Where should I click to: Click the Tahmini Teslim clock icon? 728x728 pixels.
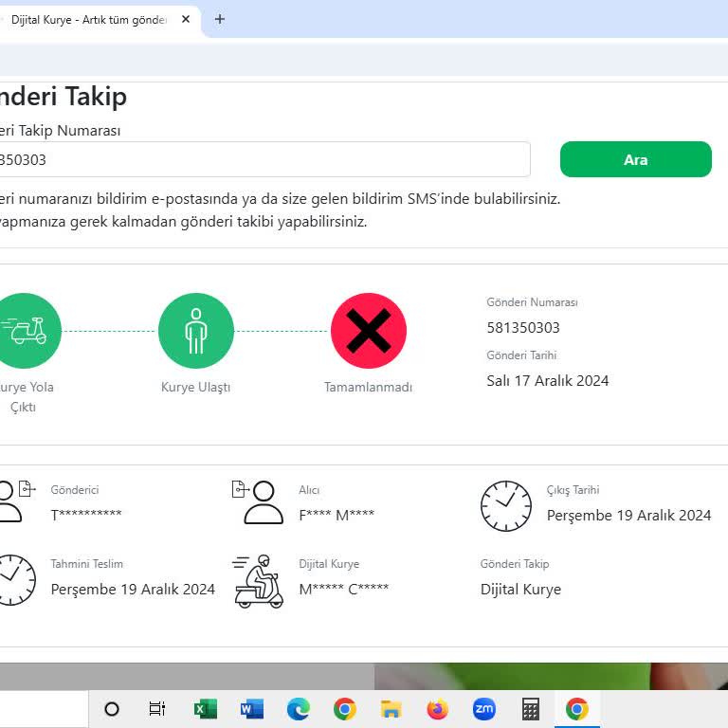pyautogui.click(x=16, y=579)
